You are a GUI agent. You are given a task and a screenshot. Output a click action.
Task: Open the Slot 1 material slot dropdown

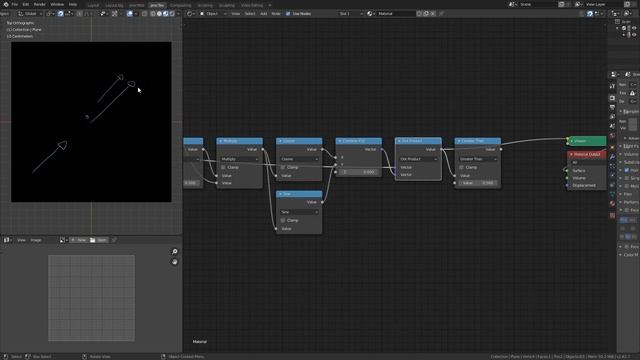pos(351,13)
